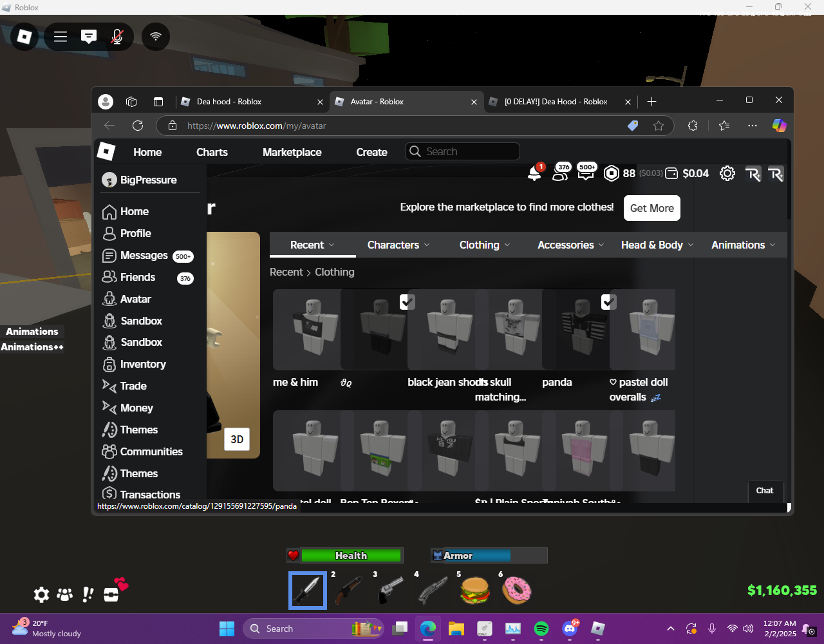
Task: Open the in-game settings gear icon
Action: (x=41, y=594)
